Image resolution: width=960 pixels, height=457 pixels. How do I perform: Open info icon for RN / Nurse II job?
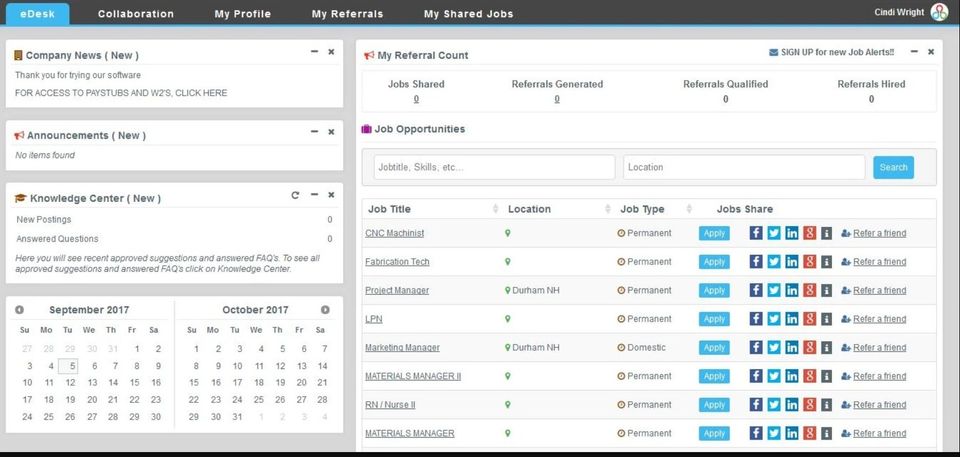tap(827, 404)
